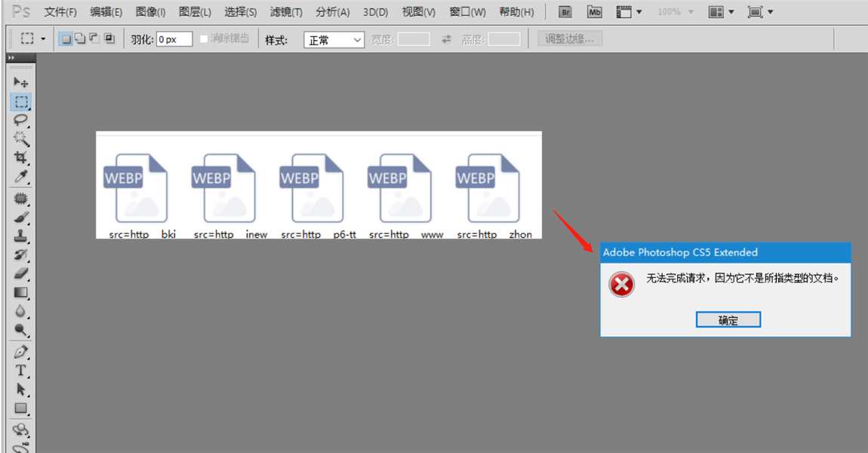Image resolution: width=868 pixels, height=453 pixels.
Task: Choose the Intersect with selection mode
Action: tap(109, 39)
